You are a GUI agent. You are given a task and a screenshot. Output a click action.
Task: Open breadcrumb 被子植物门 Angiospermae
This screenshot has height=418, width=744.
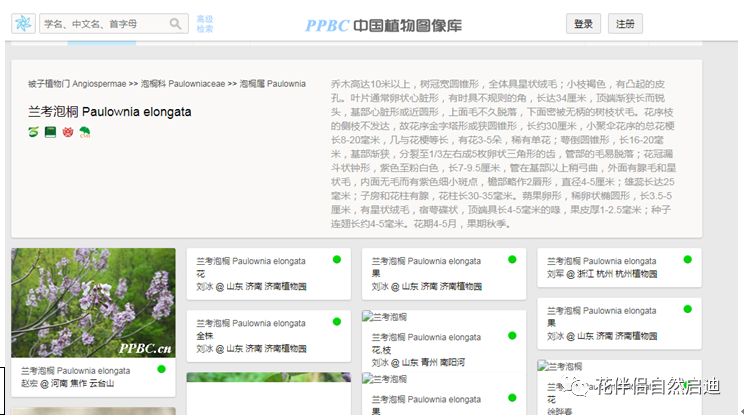coord(77,84)
